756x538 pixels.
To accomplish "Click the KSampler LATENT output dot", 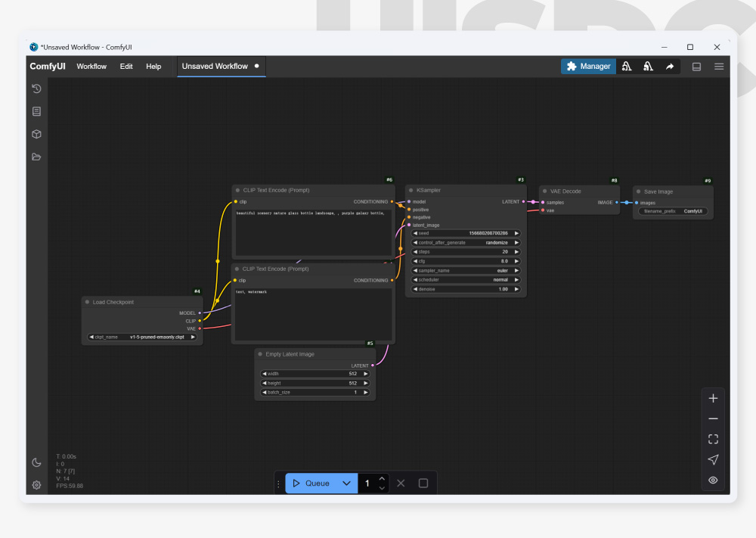I will click(524, 202).
